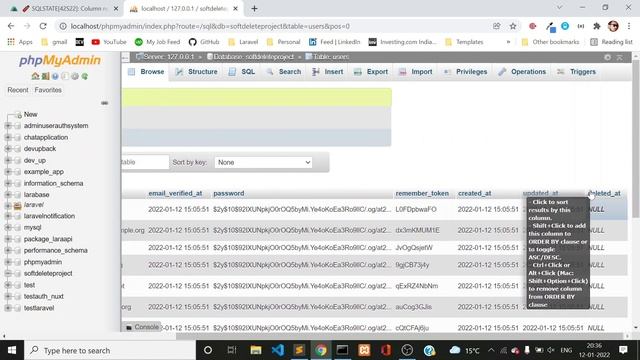Open the Export tab
The height and width of the screenshot is (360, 640).
tap(371, 72)
